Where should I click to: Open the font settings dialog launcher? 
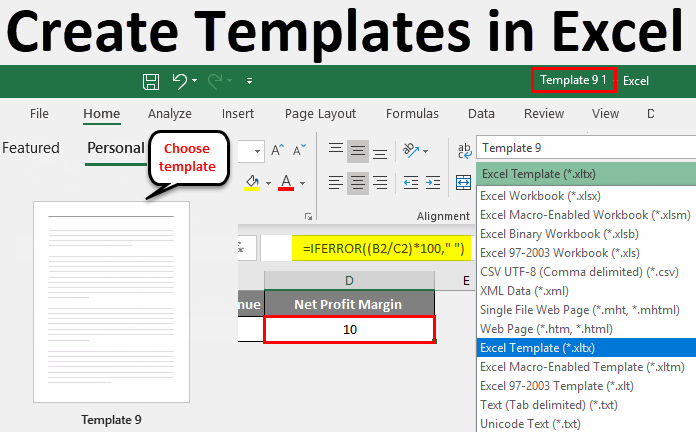(x=308, y=216)
